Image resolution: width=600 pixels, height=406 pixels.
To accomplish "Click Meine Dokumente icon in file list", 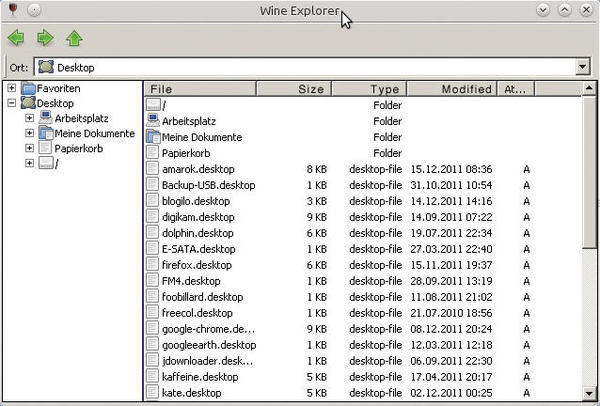I will point(153,137).
